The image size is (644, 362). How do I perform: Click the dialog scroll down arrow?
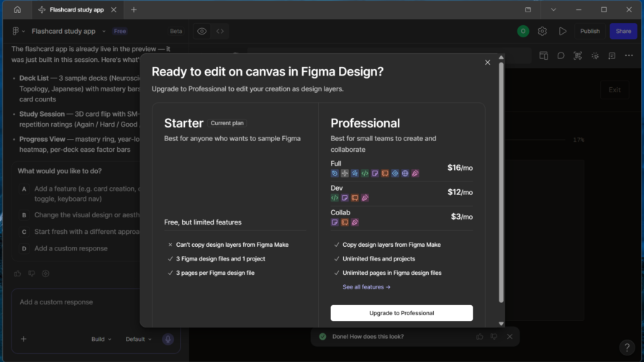(x=501, y=323)
